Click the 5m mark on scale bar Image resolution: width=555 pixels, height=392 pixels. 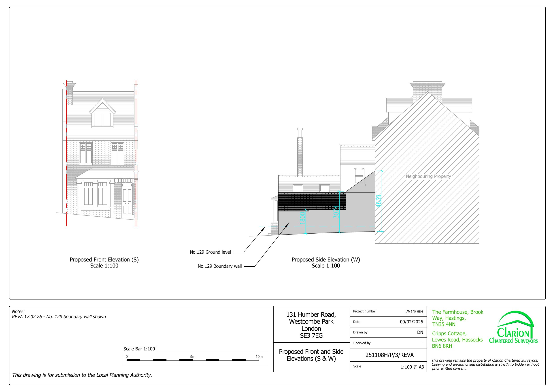point(193,357)
